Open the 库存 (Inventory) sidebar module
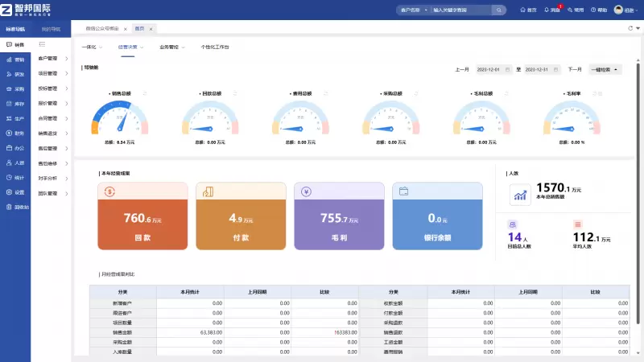644x362 pixels. point(15,104)
